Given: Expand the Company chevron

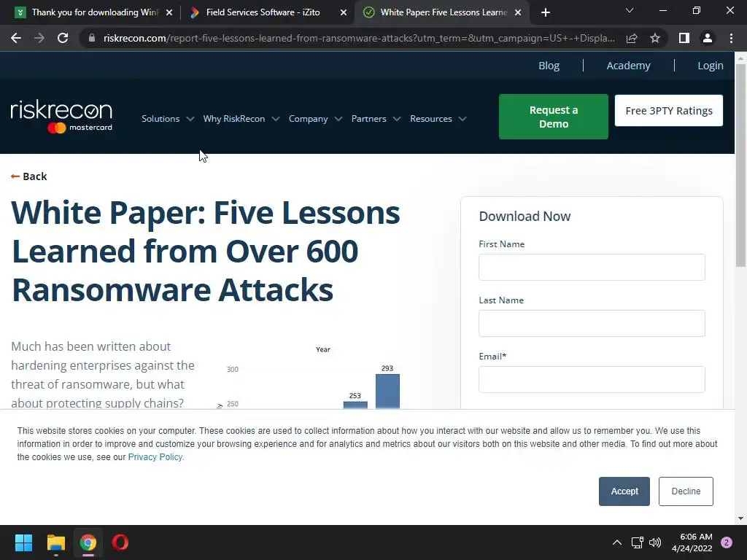Looking at the screenshot, I should (338, 119).
